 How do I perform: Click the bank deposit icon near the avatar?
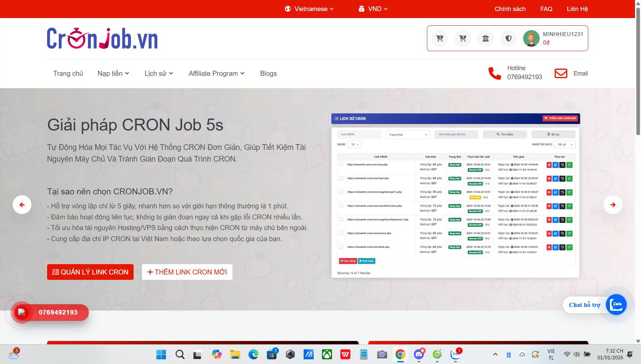485,38
